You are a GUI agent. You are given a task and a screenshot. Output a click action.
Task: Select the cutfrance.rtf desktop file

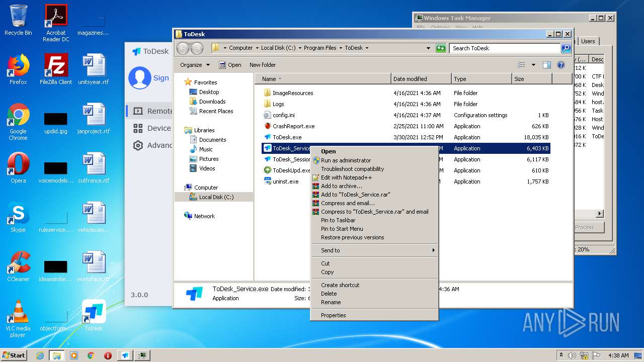click(94, 168)
